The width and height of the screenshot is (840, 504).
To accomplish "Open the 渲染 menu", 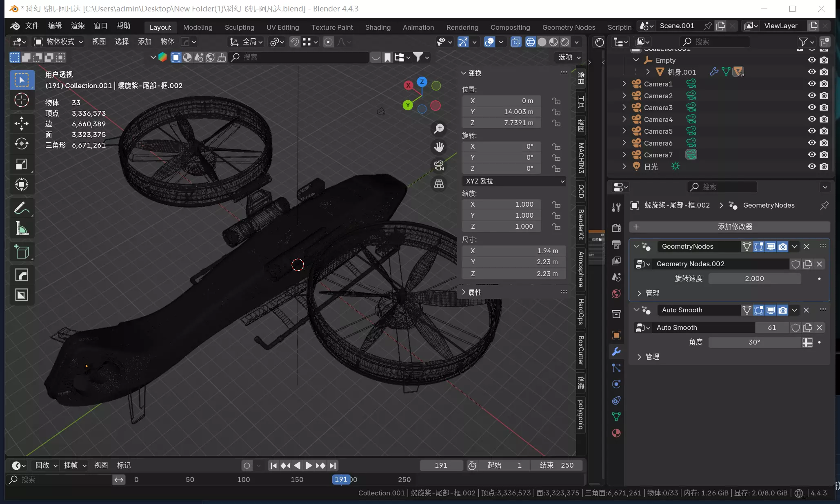I will pyautogui.click(x=78, y=26).
